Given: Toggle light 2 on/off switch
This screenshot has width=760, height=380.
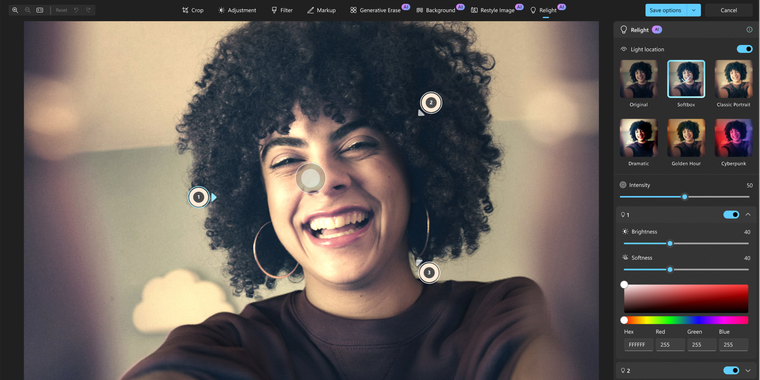Looking at the screenshot, I should coord(731,371).
